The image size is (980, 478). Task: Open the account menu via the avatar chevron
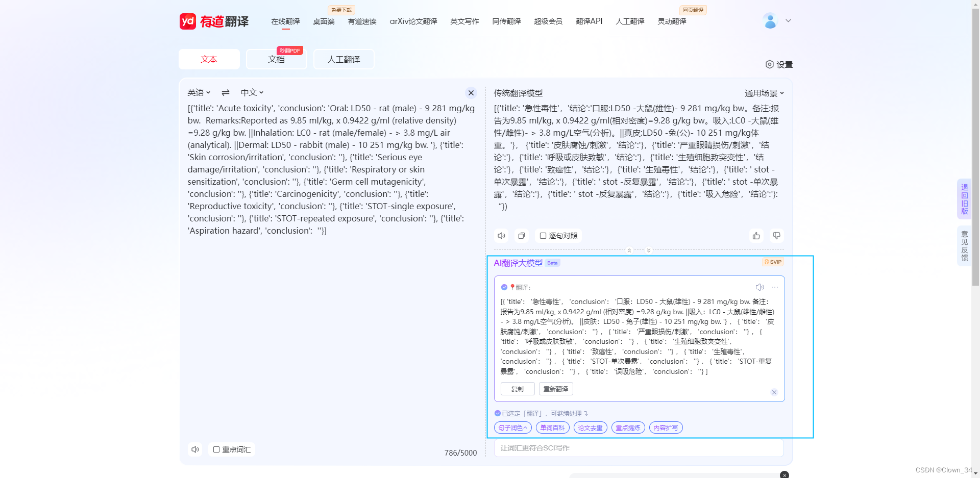coord(788,20)
